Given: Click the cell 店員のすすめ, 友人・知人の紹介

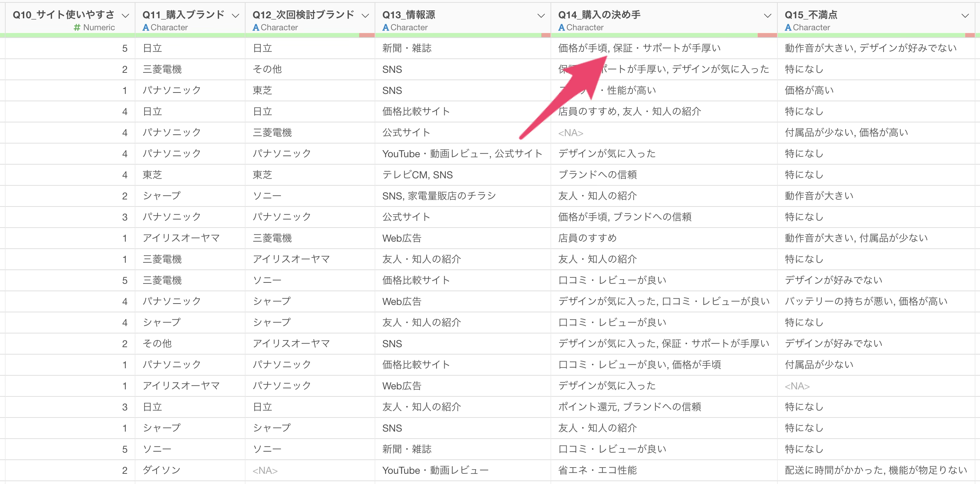Looking at the screenshot, I should click(x=664, y=112).
